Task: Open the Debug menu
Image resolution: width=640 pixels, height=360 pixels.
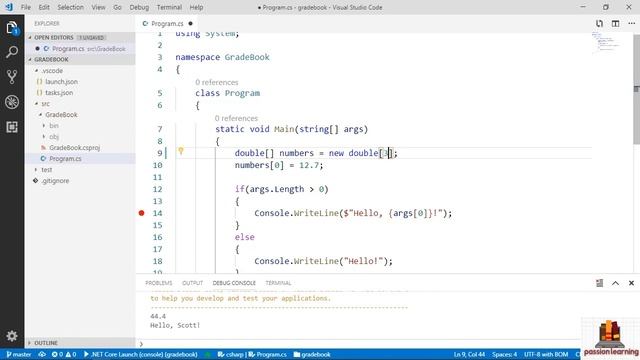Action: [139, 7]
